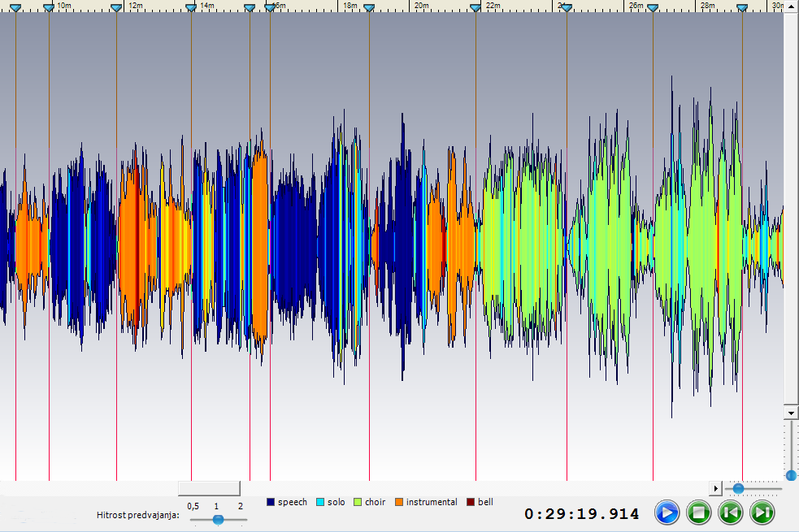Select the marker covering the 24m label
Image resolution: width=799 pixels, height=532 pixels.
point(567,8)
